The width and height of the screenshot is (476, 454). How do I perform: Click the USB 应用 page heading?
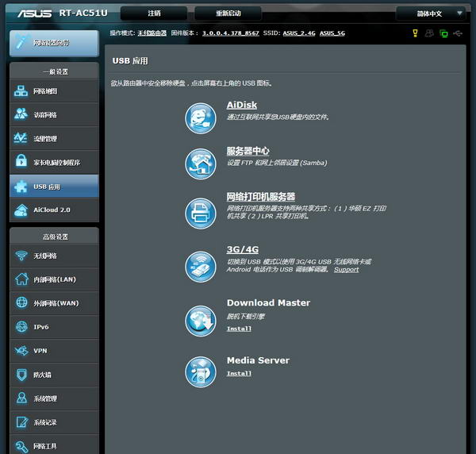[x=130, y=61]
